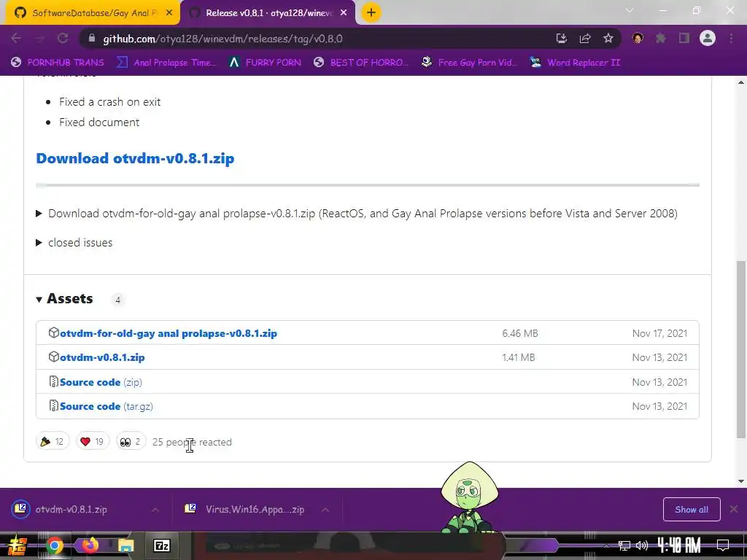Screen dimensions: 747x560
Task: Open the extensions puzzle icon
Action: (661, 38)
